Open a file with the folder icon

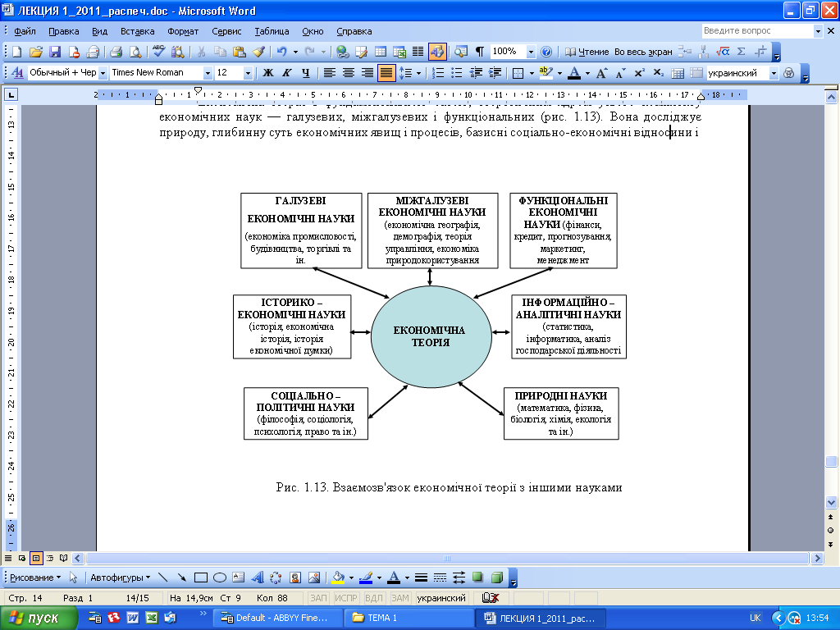pos(36,52)
